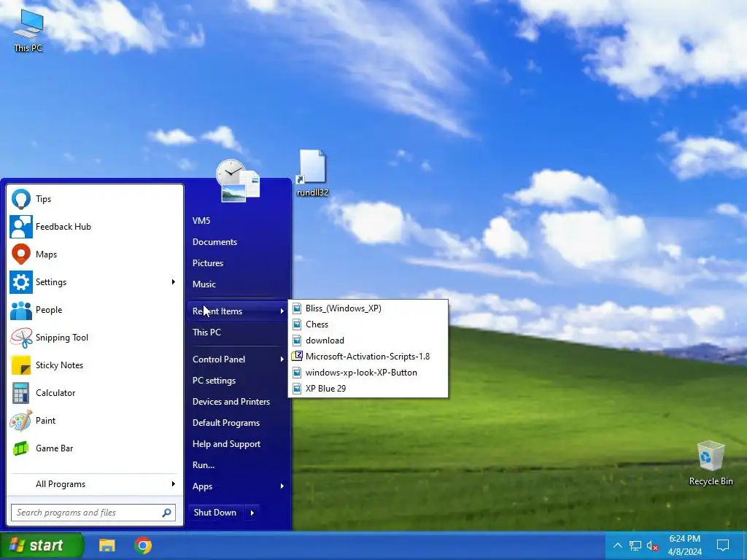Click the start button
747x560 pixels.
point(42,545)
